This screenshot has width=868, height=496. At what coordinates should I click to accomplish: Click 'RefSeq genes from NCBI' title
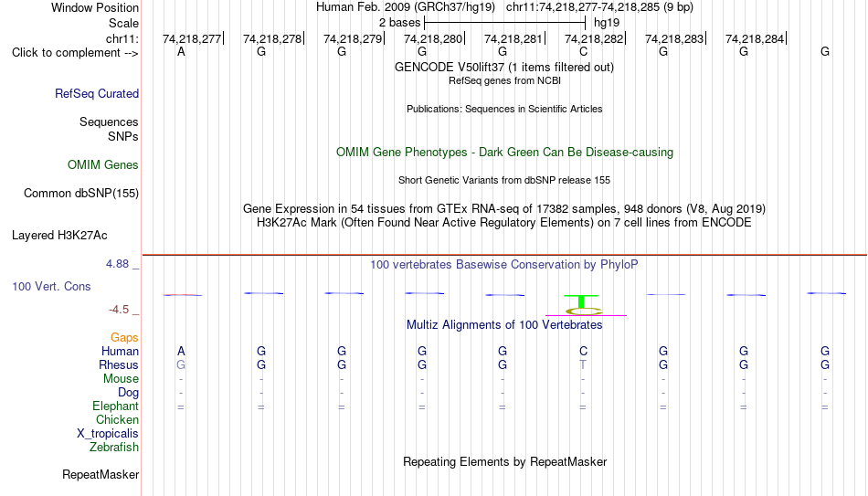coord(504,80)
